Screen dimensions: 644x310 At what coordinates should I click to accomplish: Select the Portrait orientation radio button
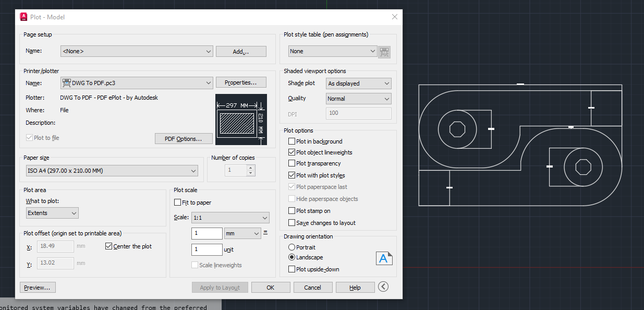point(291,247)
